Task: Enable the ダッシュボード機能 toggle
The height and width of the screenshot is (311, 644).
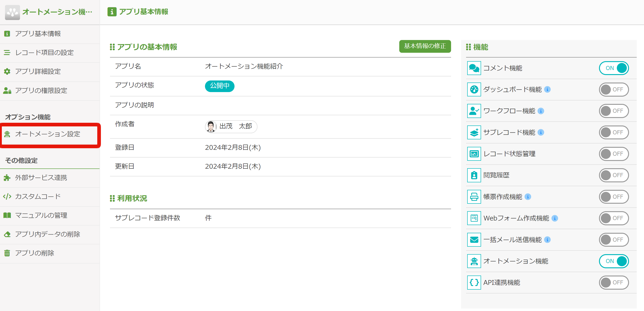Action: pyautogui.click(x=614, y=89)
